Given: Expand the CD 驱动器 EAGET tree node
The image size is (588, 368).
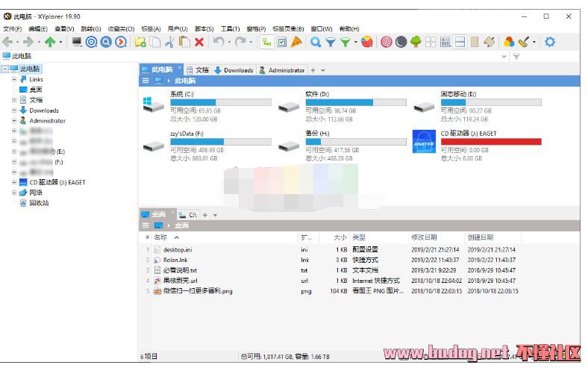Looking at the screenshot, I should tap(14, 182).
